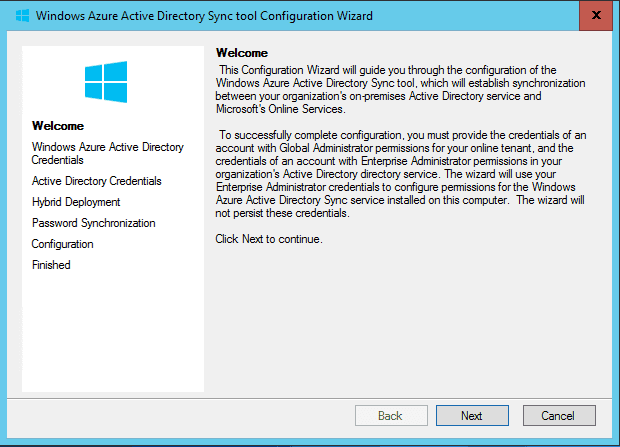Click the paragraph about Global Administrator permissions

401,174
